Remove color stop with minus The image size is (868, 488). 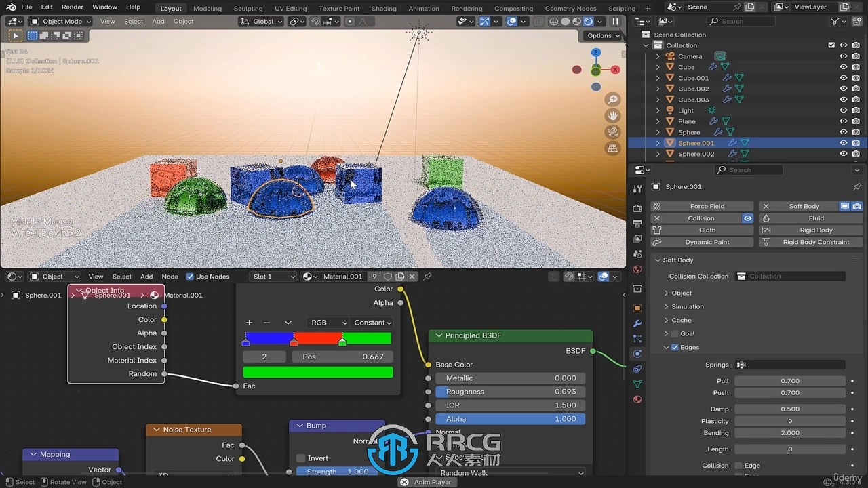(267, 323)
